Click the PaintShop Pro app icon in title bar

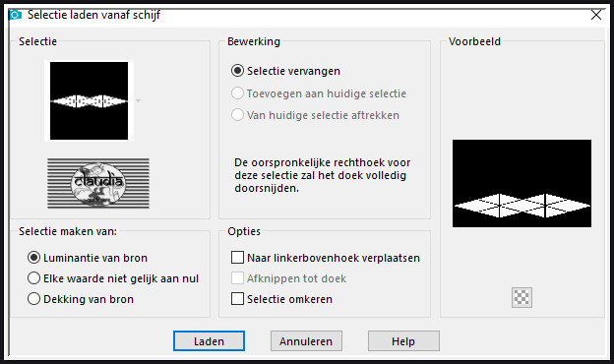pyautogui.click(x=16, y=15)
